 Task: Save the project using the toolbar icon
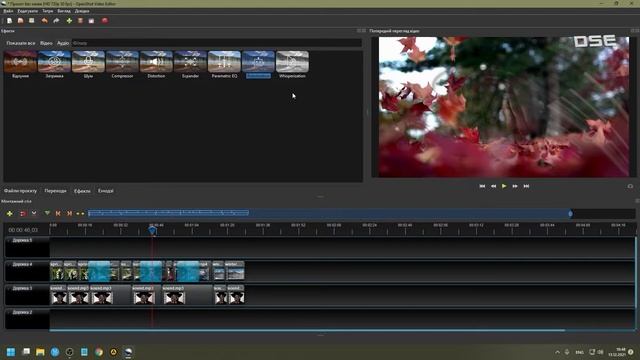coord(31,20)
